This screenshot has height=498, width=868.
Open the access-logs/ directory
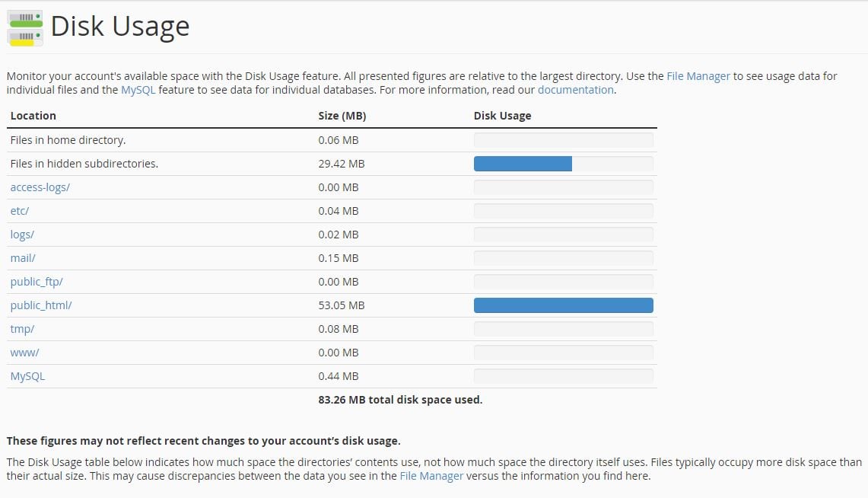click(40, 187)
